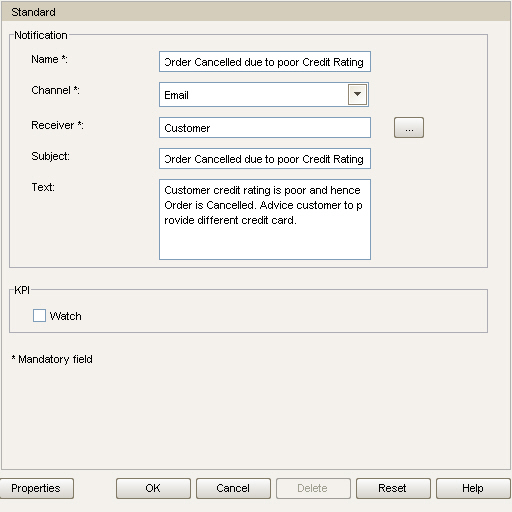The height and width of the screenshot is (512, 512).
Task: Click the Delete button
Action: click(313, 488)
